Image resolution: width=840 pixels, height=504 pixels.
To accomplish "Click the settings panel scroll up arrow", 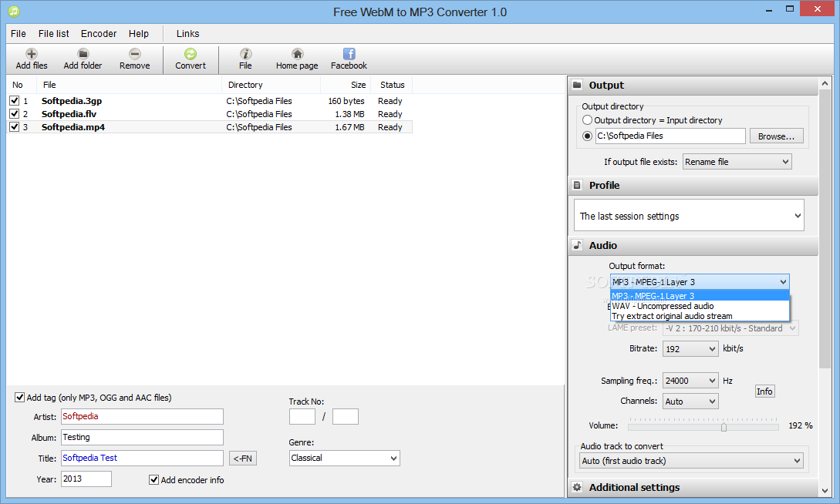I will [x=825, y=83].
